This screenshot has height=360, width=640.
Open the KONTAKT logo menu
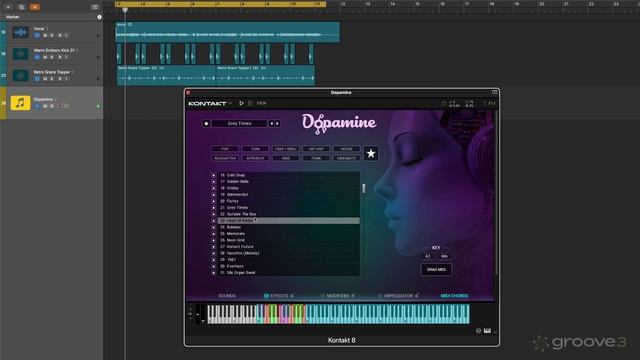coord(210,104)
